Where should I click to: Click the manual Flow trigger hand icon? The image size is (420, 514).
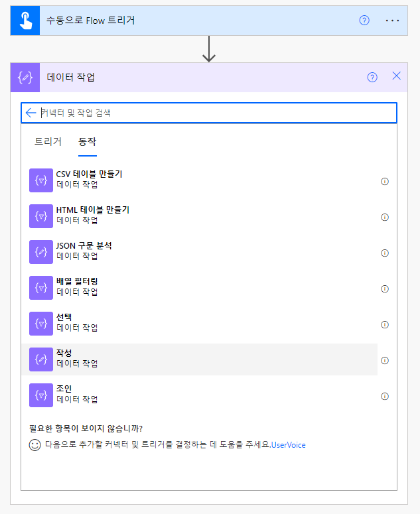click(x=25, y=21)
